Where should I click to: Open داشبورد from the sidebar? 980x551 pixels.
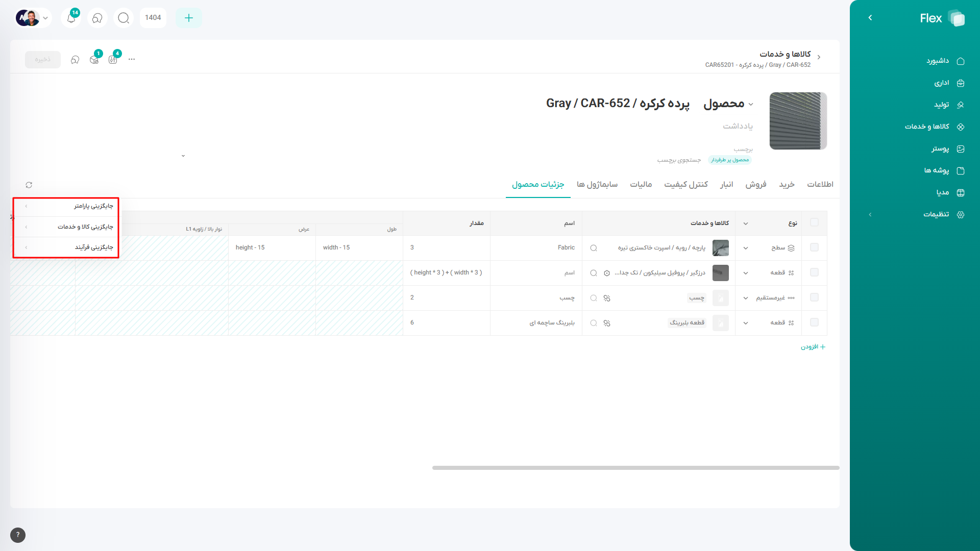938,61
